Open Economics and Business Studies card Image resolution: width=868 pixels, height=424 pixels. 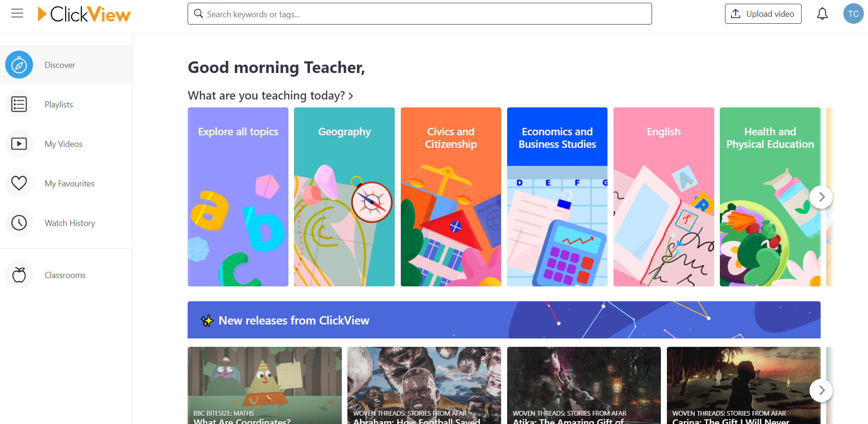557,197
